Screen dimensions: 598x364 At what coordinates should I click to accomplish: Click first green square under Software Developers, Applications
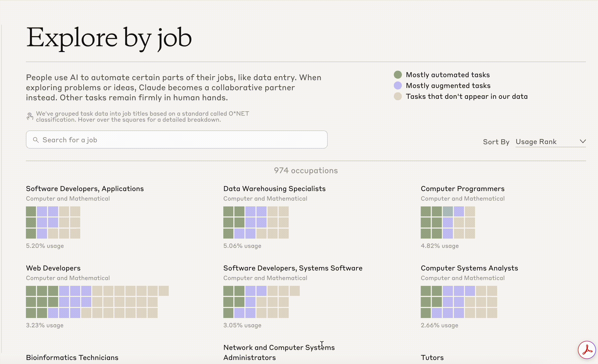31,211
